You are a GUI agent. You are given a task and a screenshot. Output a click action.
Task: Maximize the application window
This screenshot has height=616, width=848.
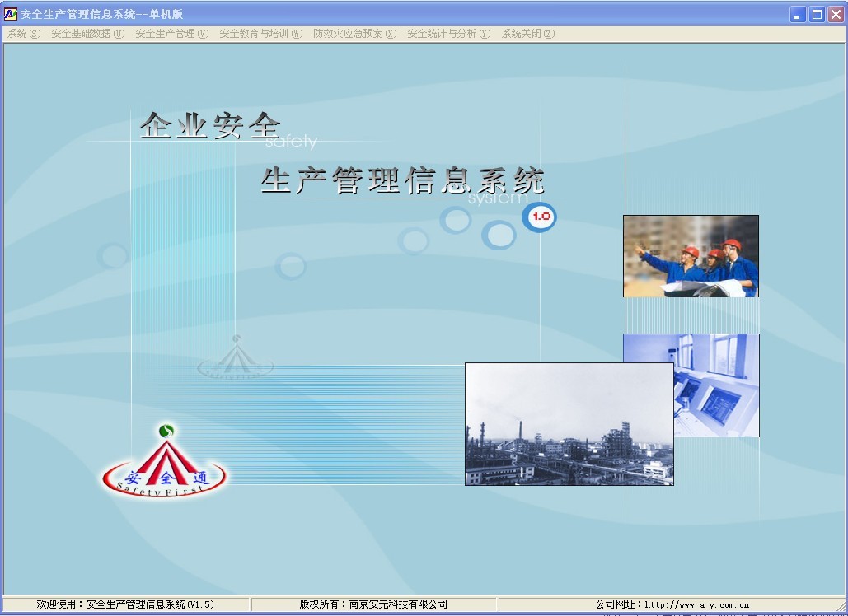[817, 14]
